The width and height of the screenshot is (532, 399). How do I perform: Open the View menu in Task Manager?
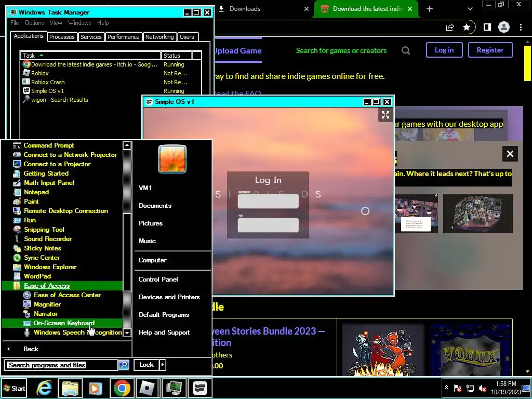tap(56, 23)
